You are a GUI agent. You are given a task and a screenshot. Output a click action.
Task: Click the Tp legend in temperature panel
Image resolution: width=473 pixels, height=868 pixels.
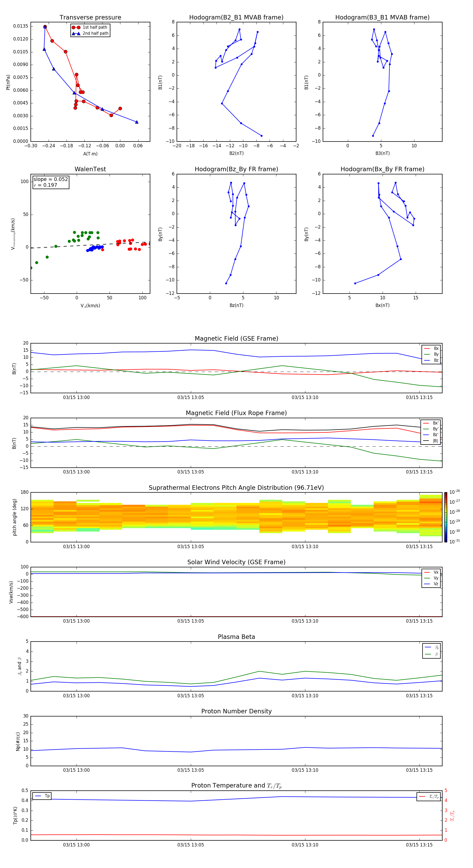pyautogui.click(x=42, y=796)
